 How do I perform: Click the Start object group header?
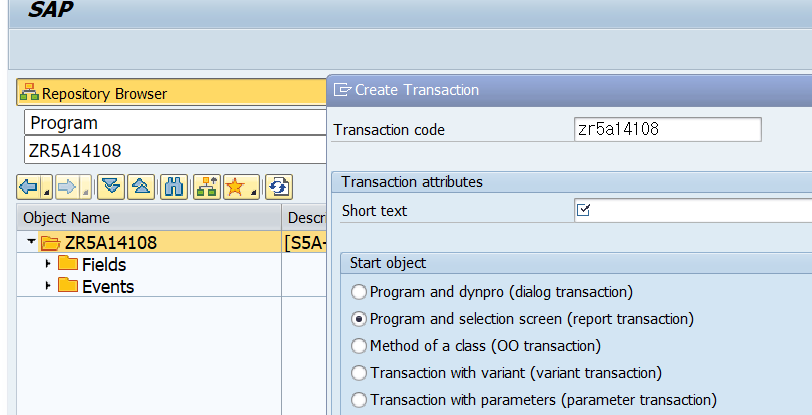tap(576, 263)
